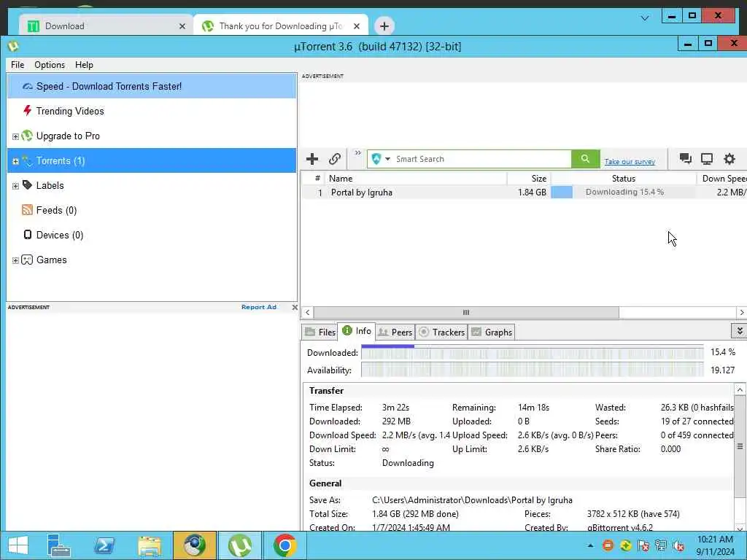Close the sidebar advertisement panel

point(295,307)
